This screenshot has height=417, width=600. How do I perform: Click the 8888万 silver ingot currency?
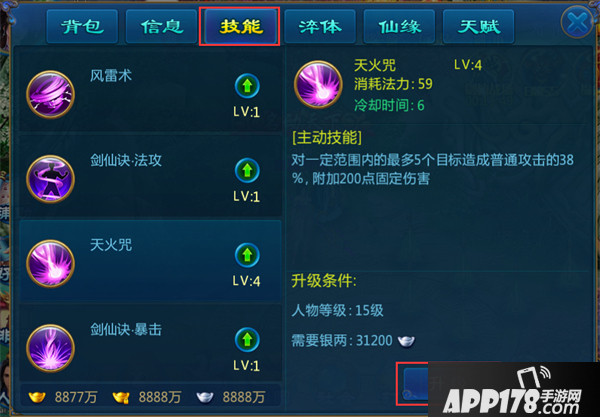230,397
